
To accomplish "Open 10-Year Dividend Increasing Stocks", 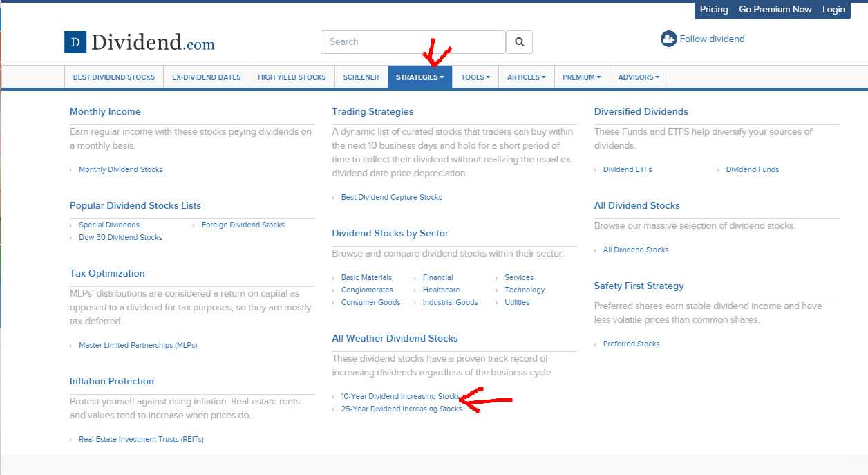I will [x=400, y=396].
